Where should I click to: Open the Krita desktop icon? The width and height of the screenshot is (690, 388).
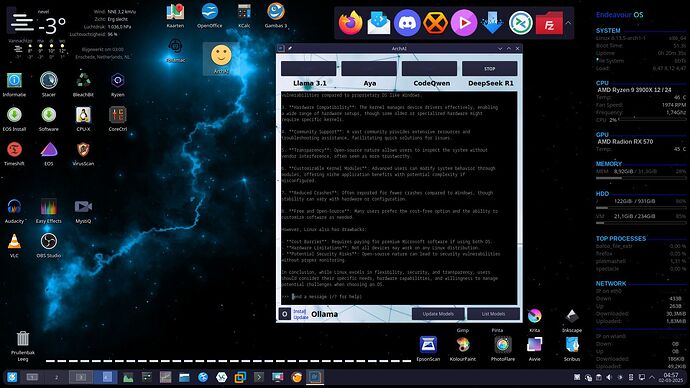tap(534, 319)
